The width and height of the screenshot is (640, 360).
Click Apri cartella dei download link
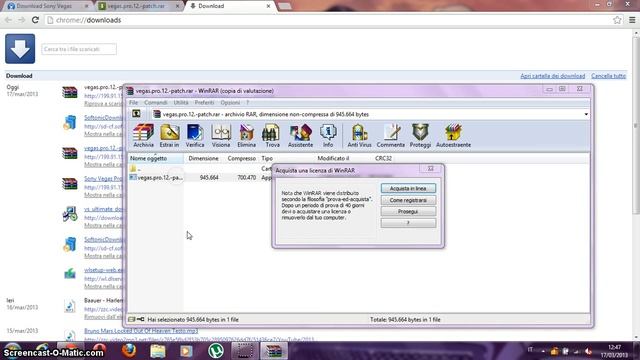pyautogui.click(x=552, y=76)
